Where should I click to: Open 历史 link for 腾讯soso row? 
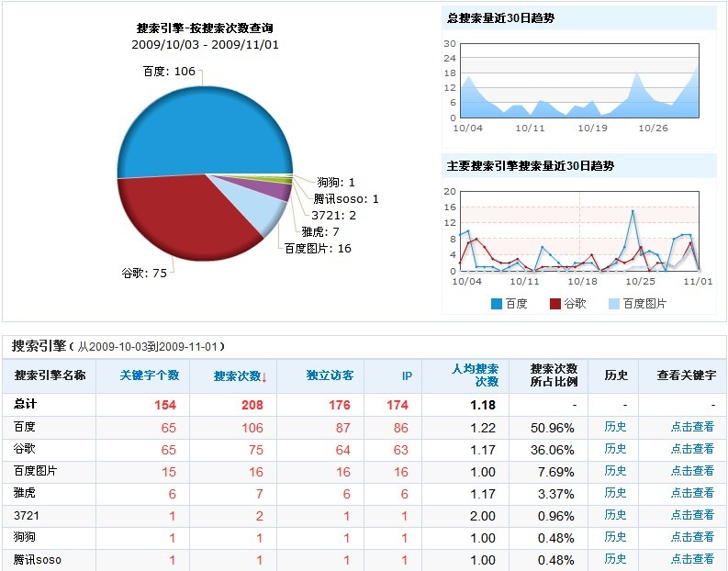tap(616, 559)
